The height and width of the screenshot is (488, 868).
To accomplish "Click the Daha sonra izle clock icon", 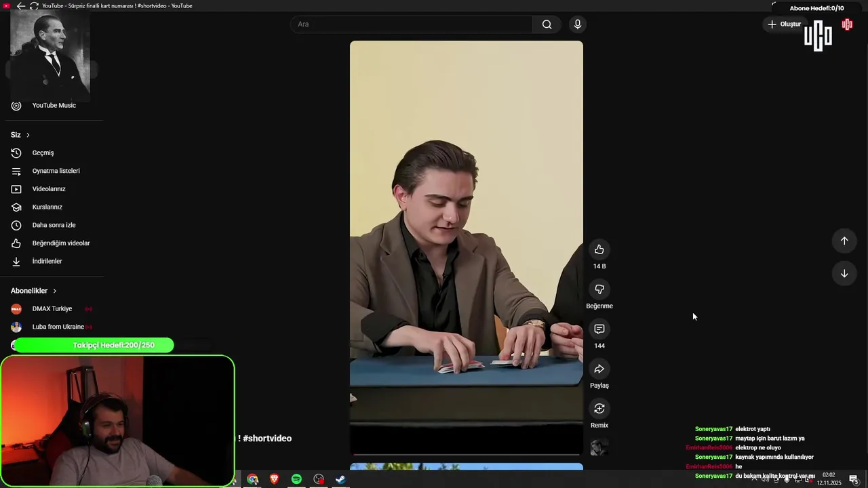I will 16,225.
